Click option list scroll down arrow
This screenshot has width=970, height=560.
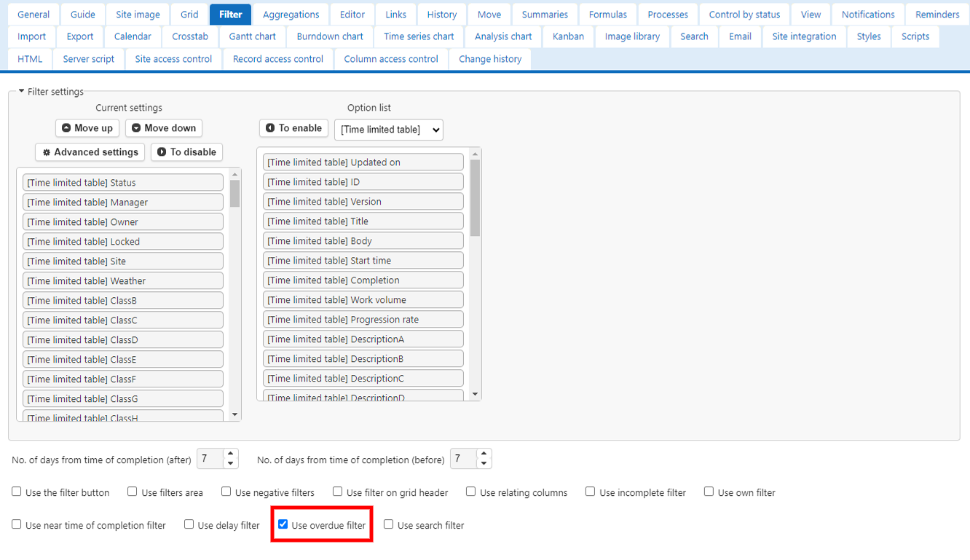tap(475, 394)
